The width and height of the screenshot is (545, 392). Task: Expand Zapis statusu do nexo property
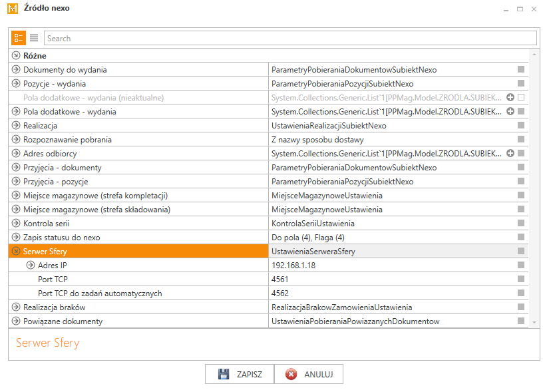(x=16, y=237)
